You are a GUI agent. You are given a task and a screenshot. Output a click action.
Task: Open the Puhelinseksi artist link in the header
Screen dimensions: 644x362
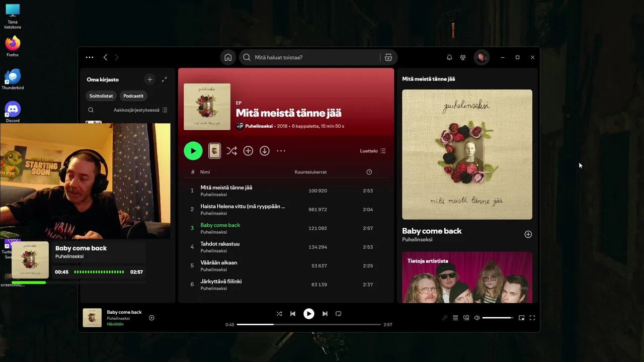click(x=259, y=126)
